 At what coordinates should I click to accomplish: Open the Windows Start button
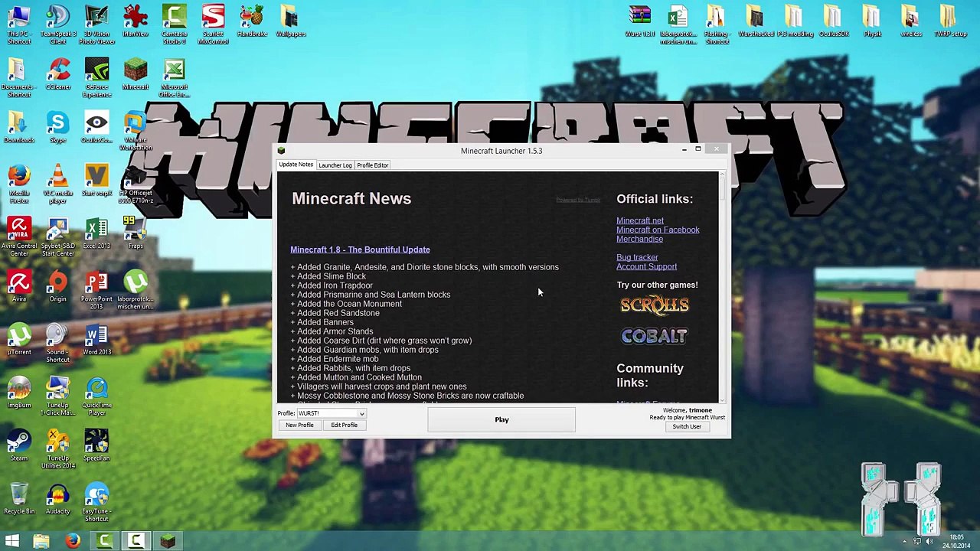point(12,542)
